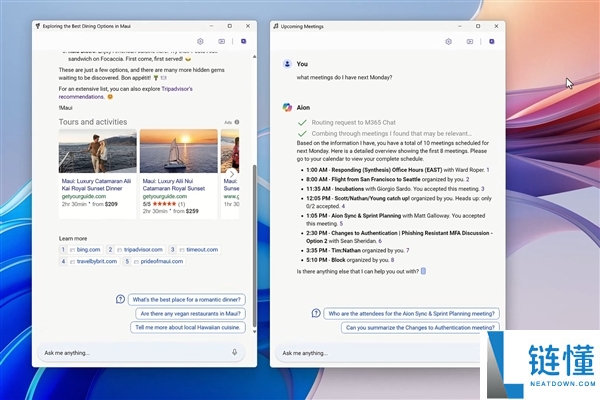
Task: Select 'Are there any vegan restaurants in Maui?' suggestion
Action: click(x=191, y=313)
